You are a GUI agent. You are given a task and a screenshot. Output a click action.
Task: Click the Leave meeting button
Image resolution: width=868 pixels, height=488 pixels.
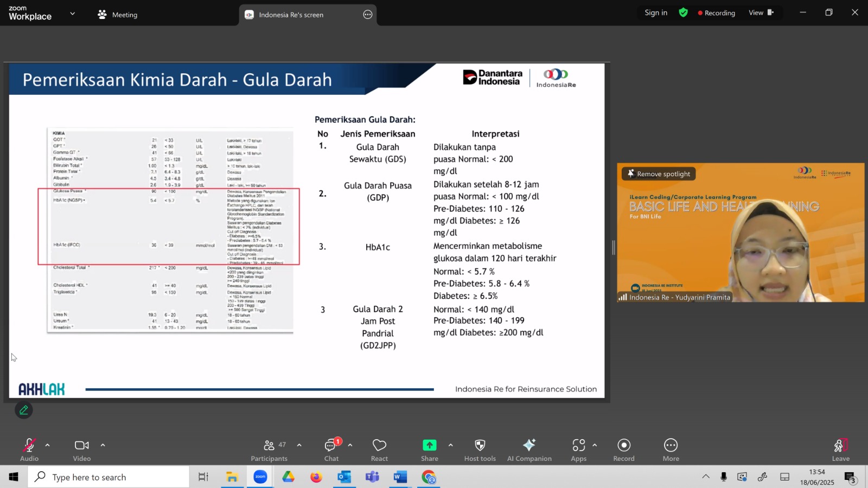coord(840,450)
